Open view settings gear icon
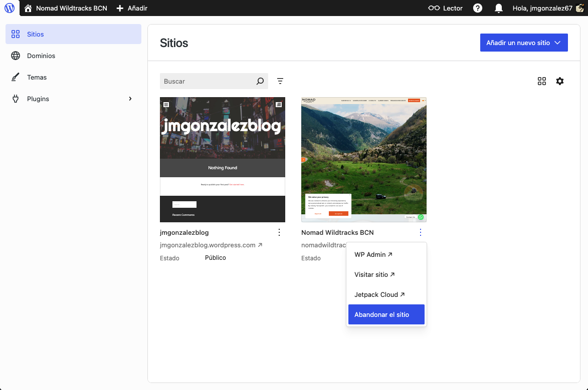 pyautogui.click(x=560, y=81)
